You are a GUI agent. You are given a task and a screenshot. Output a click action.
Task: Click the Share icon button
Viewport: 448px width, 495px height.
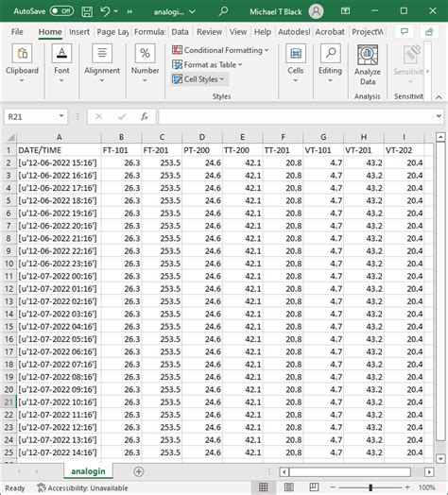429,31
